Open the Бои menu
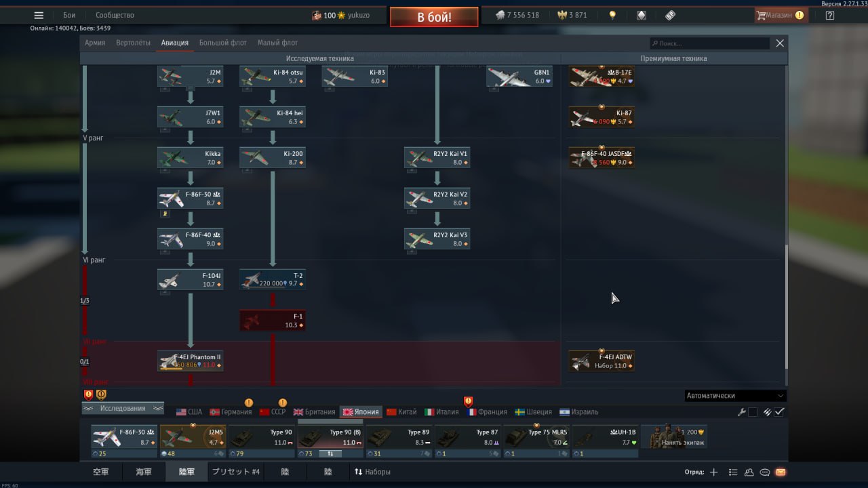868x488 pixels. tap(69, 15)
